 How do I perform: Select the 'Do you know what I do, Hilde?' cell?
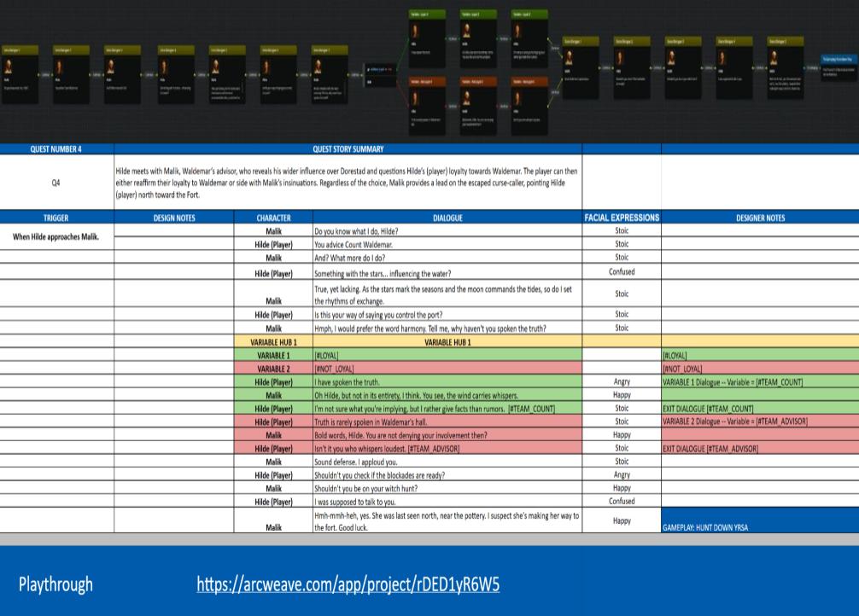point(447,231)
